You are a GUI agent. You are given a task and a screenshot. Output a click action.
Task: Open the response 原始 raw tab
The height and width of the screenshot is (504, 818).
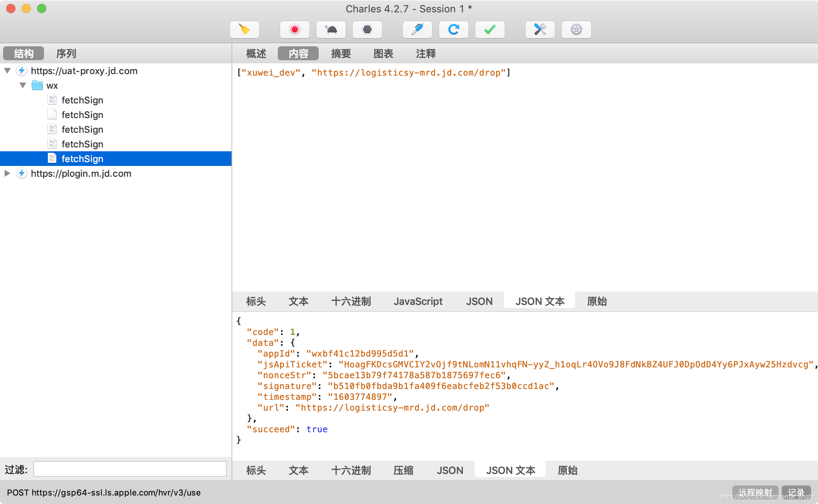pos(568,470)
